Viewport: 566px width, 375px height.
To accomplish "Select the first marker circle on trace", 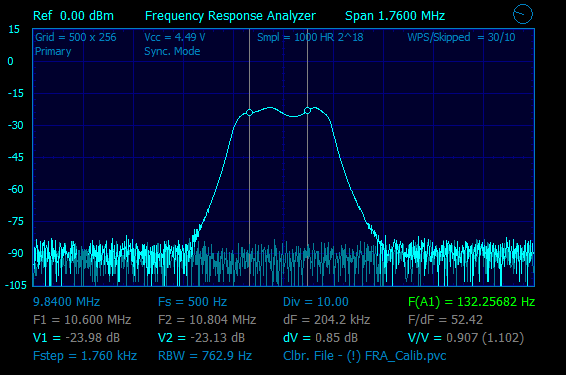I will coord(249,113).
